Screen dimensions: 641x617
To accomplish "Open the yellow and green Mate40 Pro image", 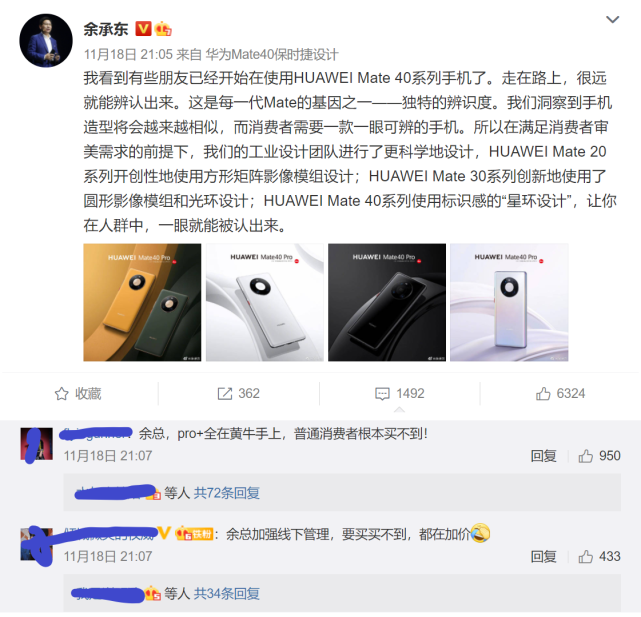I will point(142,302).
